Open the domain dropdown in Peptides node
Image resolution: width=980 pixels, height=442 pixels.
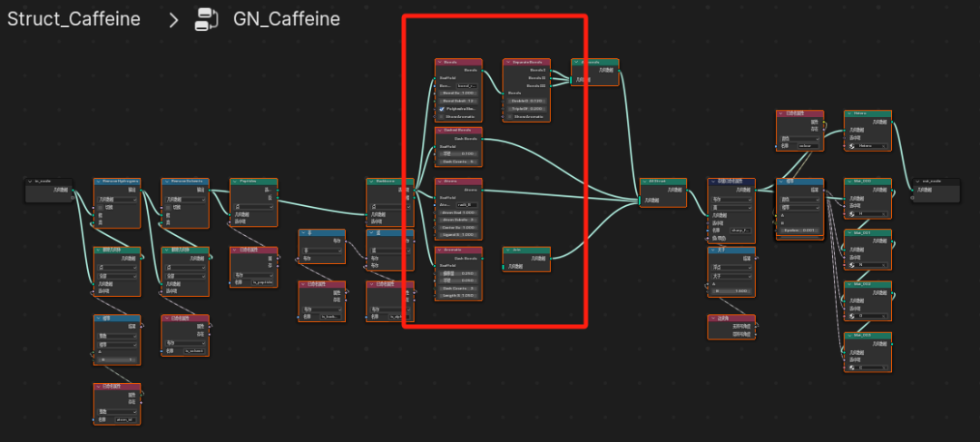(x=253, y=207)
